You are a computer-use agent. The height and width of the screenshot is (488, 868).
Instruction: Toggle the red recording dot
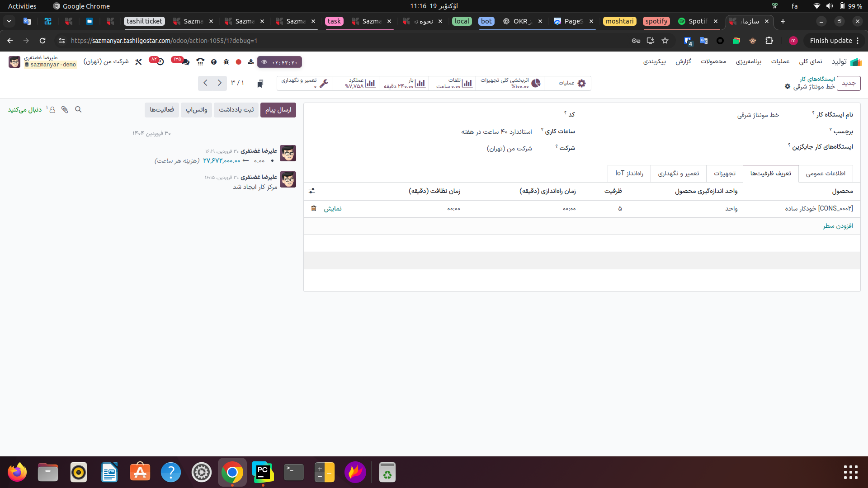click(x=239, y=62)
